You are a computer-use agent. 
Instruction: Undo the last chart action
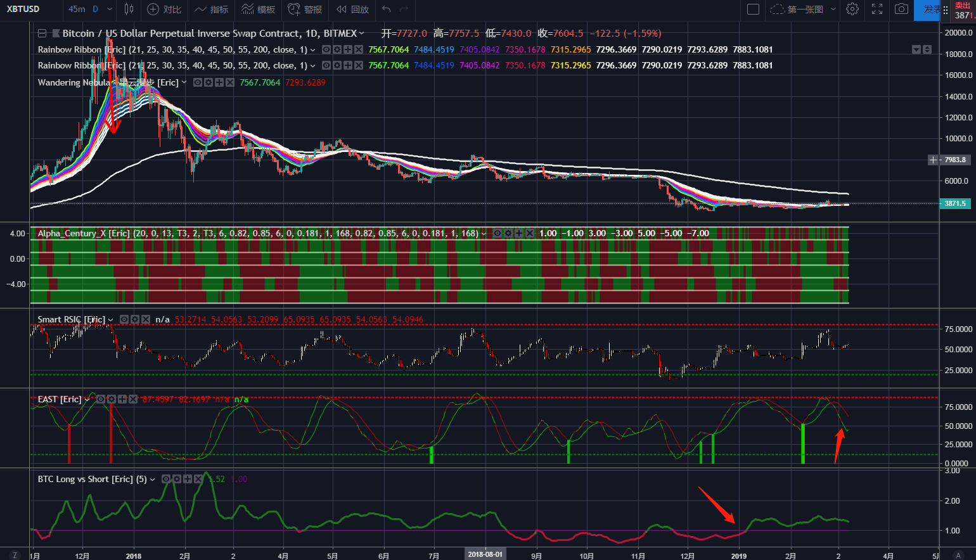pos(386,10)
